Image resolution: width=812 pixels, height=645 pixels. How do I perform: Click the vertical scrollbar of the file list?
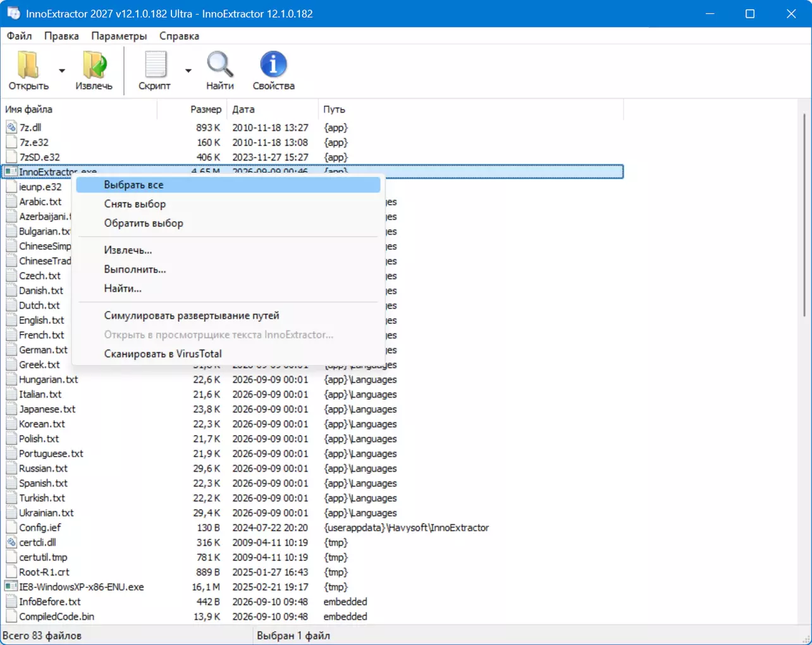805,215
